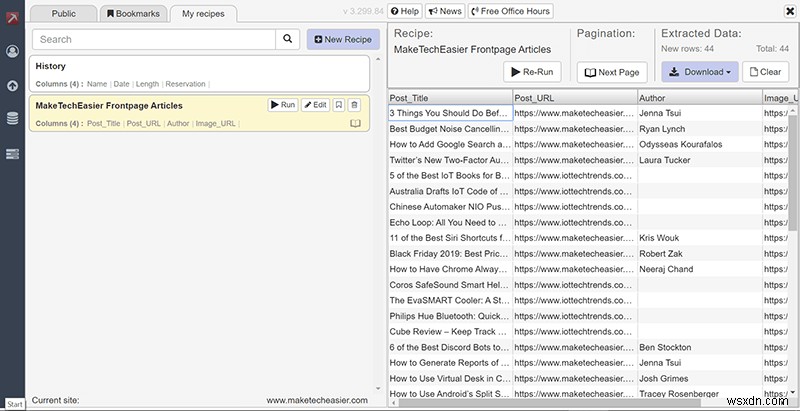Viewport: 800px width, 411px height.
Task: Click the open book icon in recipe card
Action: [x=355, y=123]
